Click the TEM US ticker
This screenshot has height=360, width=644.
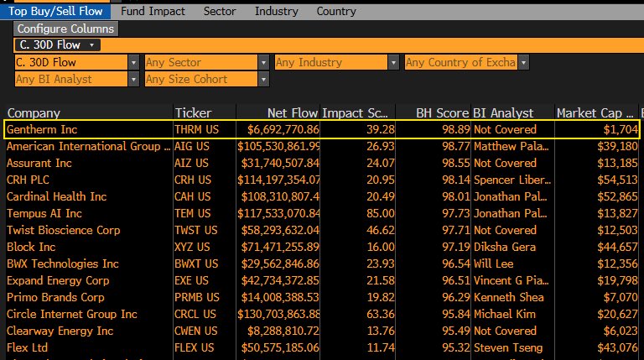[x=192, y=213]
